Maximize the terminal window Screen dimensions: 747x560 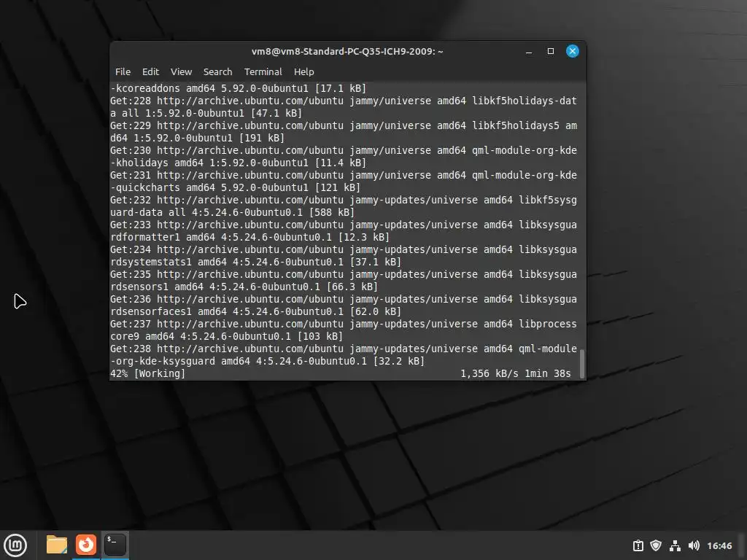point(551,52)
